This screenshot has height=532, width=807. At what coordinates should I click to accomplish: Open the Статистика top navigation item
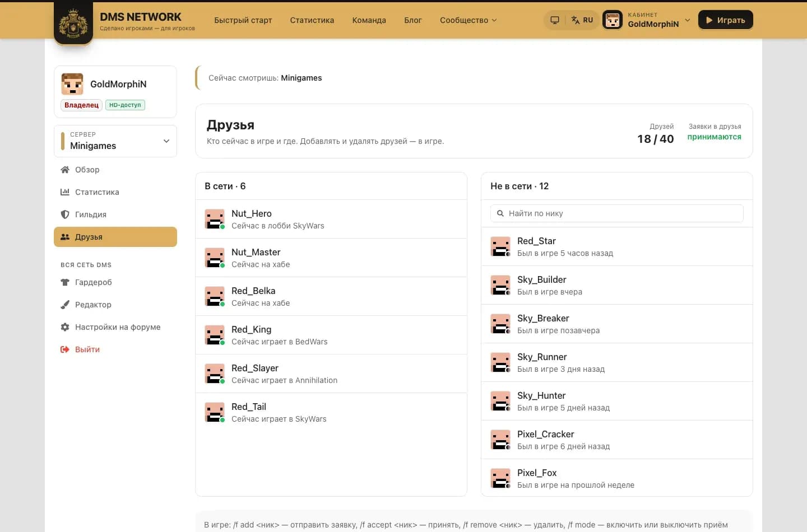[x=312, y=20]
